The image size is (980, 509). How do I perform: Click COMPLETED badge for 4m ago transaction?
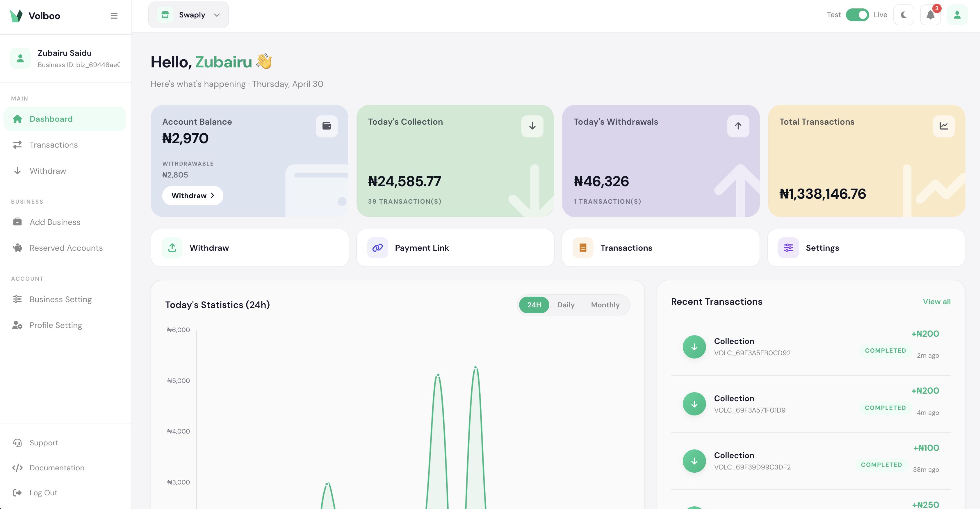(x=885, y=408)
